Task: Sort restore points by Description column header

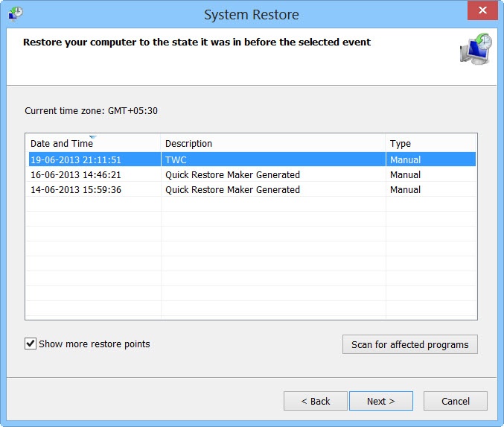Action: [x=188, y=144]
